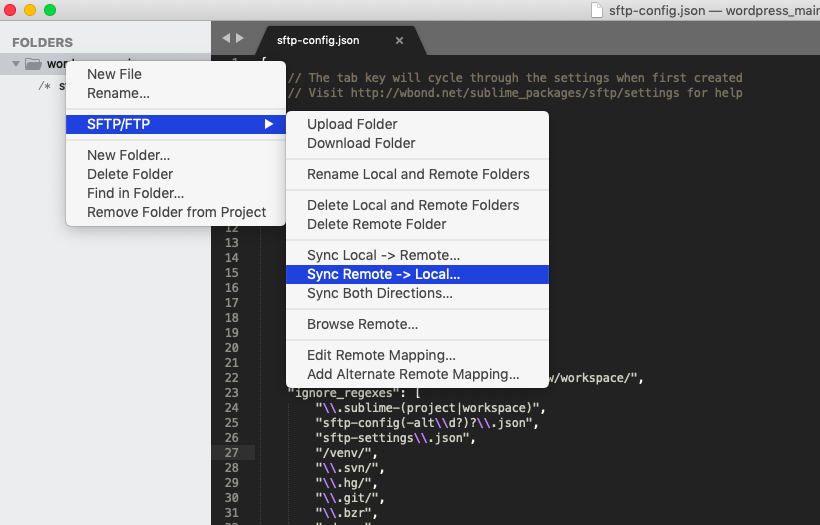Image resolution: width=820 pixels, height=525 pixels.
Task: Collapse the project folder disclosure triangle
Action: pos(16,64)
